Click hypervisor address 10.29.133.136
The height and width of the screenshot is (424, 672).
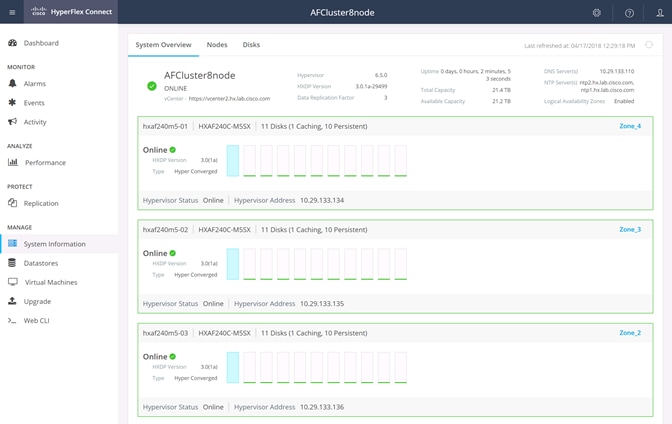[322, 407]
